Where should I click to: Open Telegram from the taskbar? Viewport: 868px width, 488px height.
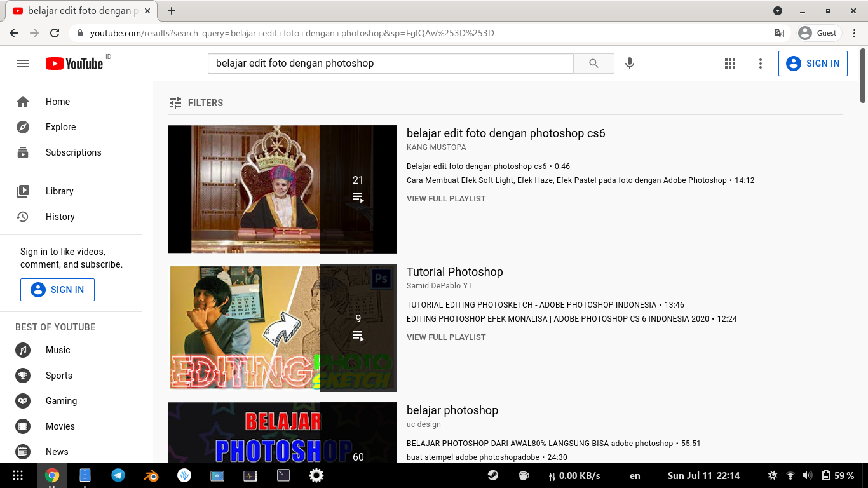click(x=118, y=475)
